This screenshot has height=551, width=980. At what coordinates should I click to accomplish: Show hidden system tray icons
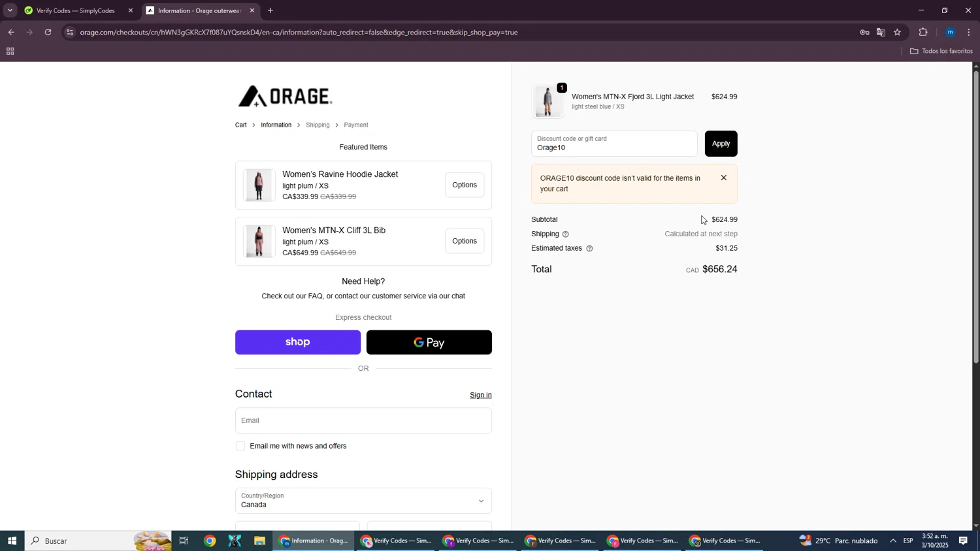892,541
